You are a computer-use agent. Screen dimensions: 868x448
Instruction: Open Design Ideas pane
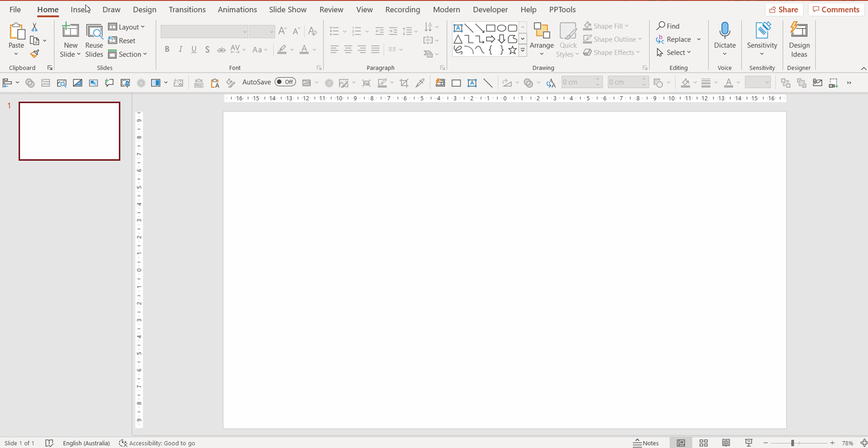[799, 39]
